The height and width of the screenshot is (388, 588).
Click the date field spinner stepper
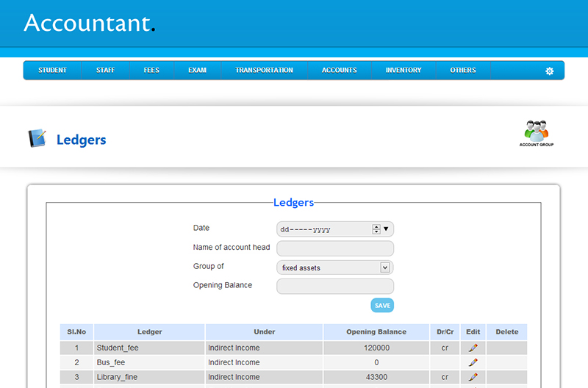point(376,229)
